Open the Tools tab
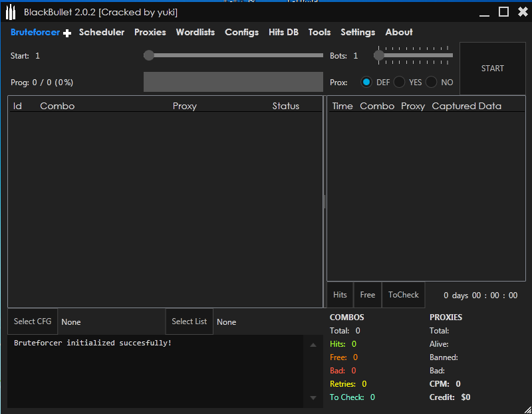532x414 pixels. point(319,32)
